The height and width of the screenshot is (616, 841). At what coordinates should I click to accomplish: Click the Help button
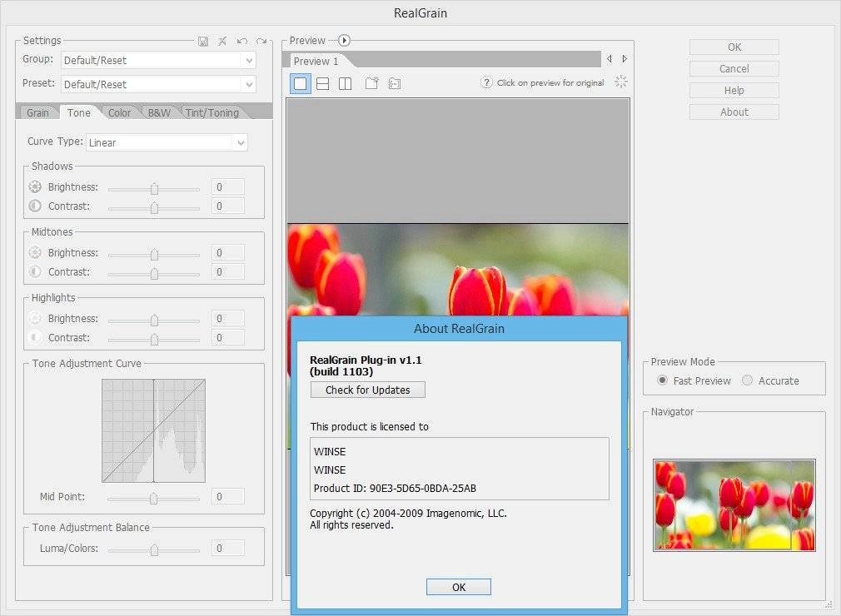click(734, 91)
